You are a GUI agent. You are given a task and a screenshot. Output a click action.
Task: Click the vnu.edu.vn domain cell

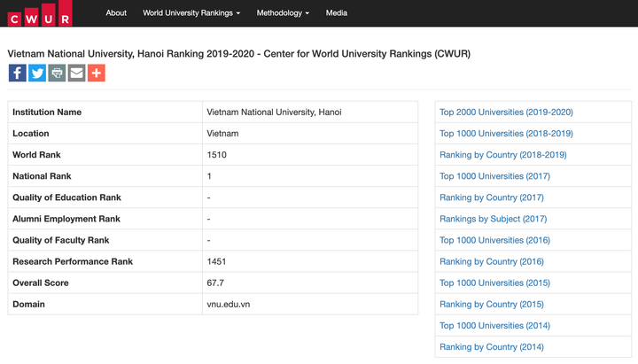click(x=229, y=304)
